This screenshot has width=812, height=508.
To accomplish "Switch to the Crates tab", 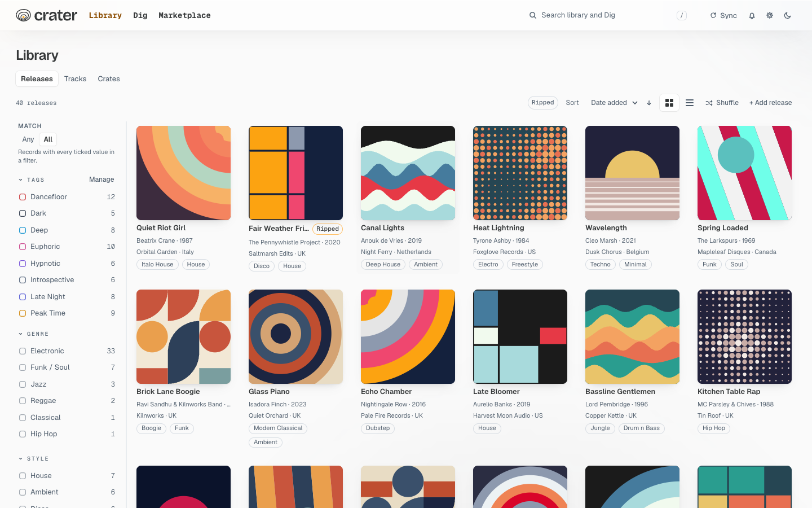I will point(109,79).
